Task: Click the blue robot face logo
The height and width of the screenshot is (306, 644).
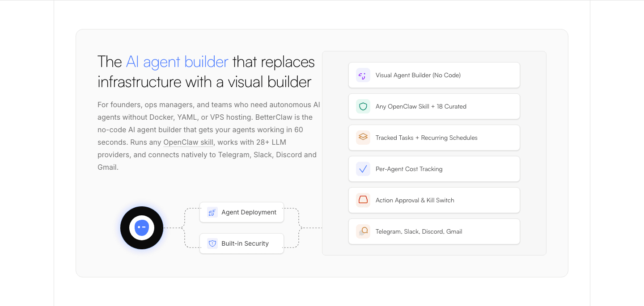Action: (x=142, y=228)
